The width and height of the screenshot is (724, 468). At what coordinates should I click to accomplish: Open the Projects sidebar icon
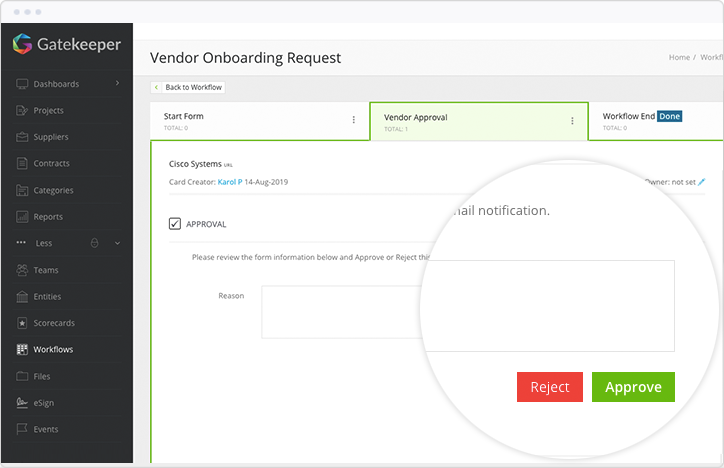coord(23,111)
